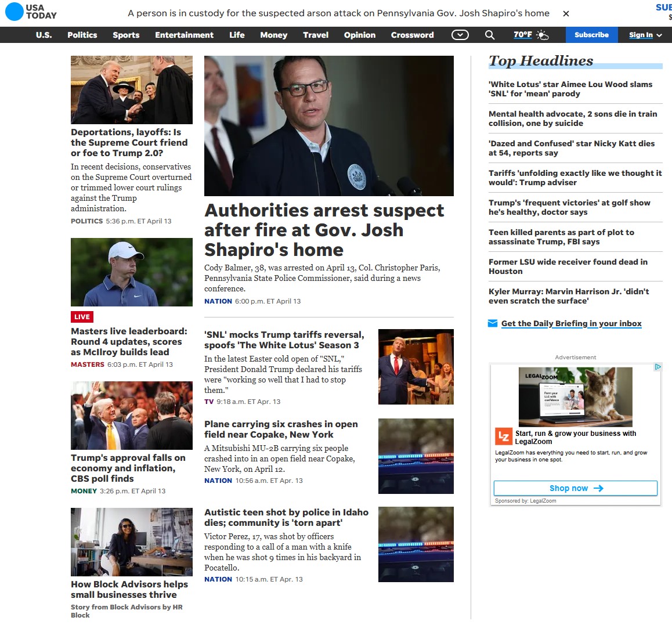Click the SNL cold open thumbnail

click(x=416, y=367)
